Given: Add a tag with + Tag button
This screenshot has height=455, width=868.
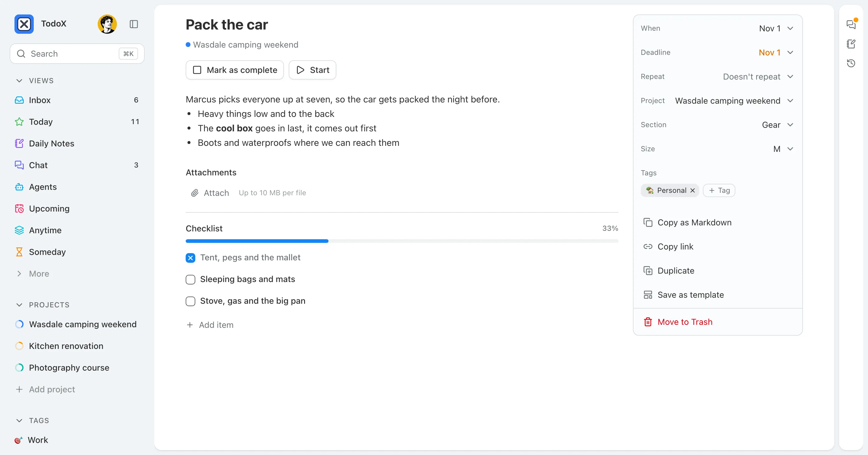Looking at the screenshot, I should coord(719,191).
